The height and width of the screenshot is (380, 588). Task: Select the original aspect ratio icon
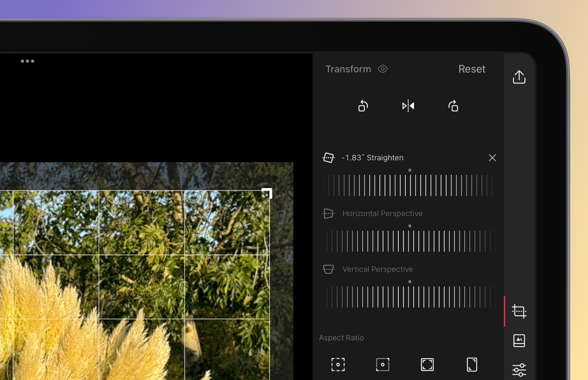tap(383, 364)
